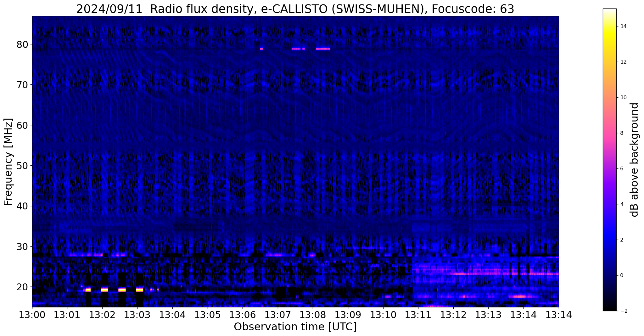
Task: Click the colorbar tick value 4
Action: (621, 204)
